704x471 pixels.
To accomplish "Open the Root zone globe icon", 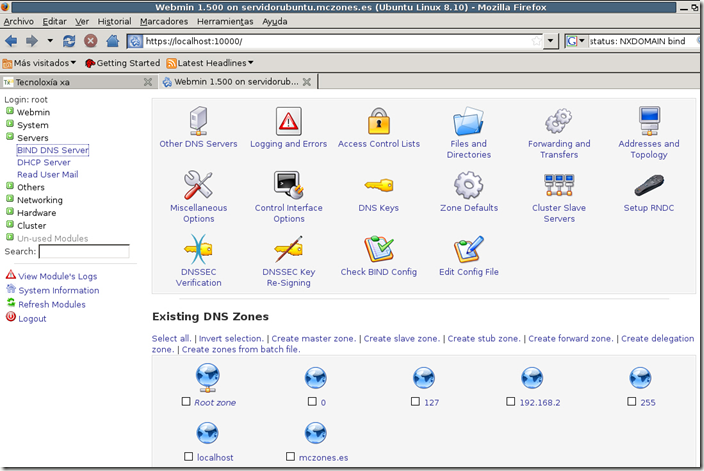I will point(207,378).
